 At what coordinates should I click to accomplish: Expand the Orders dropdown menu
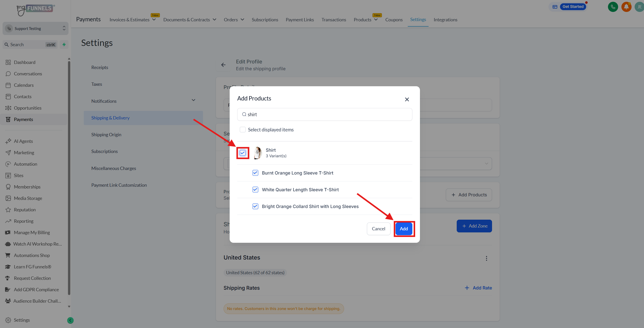(234, 20)
